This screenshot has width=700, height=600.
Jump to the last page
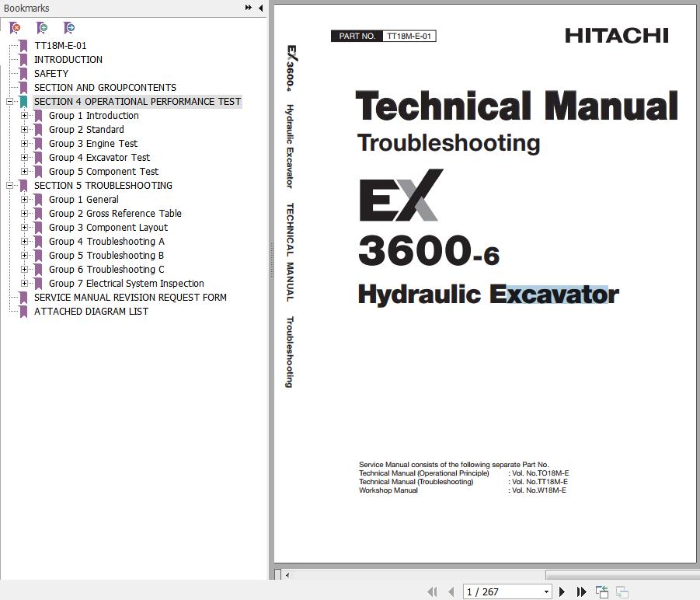click(581, 592)
